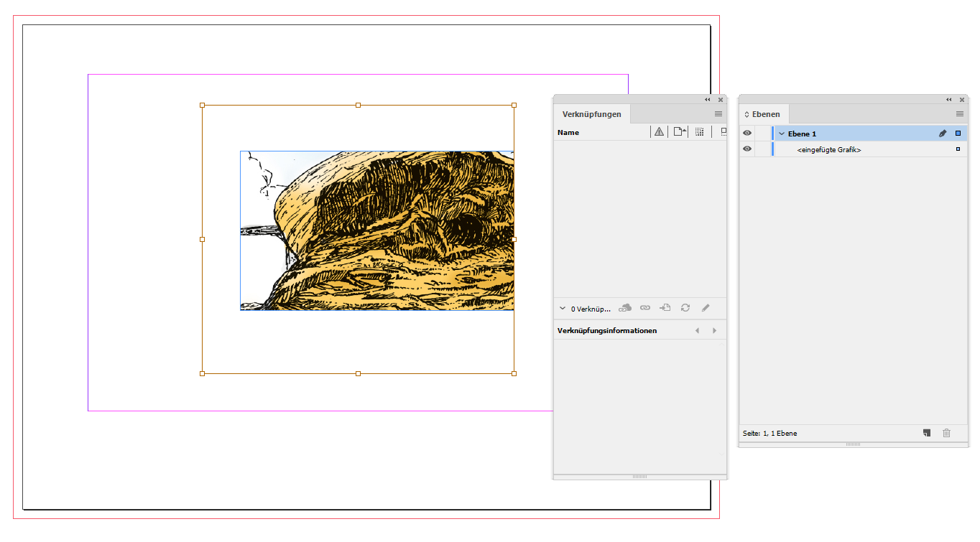This screenshot has height=542, width=980.
Task: Toggle lock box for eingefügte Grafik
Action: click(x=762, y=149)
